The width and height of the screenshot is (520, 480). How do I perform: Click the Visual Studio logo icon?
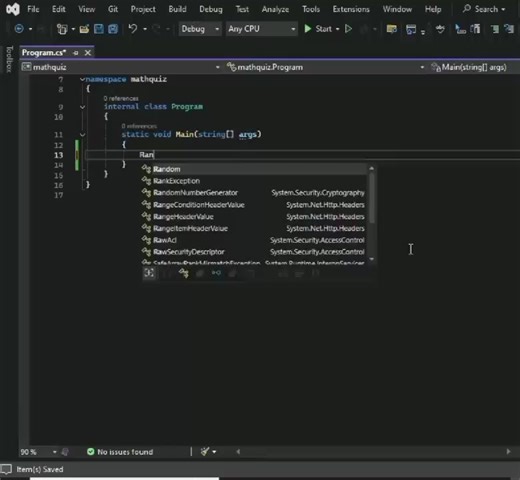coord(13,9)
